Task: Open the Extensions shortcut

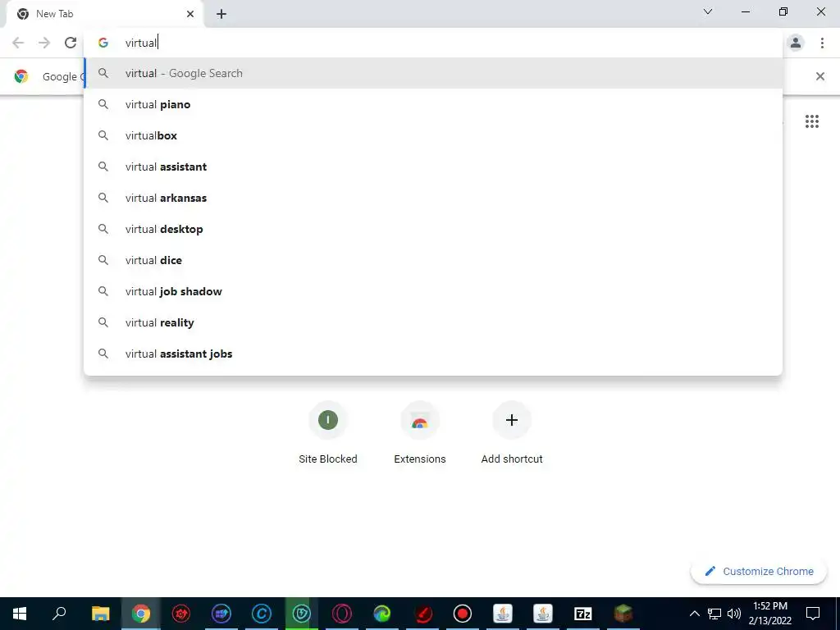Action: pos(420,433)
